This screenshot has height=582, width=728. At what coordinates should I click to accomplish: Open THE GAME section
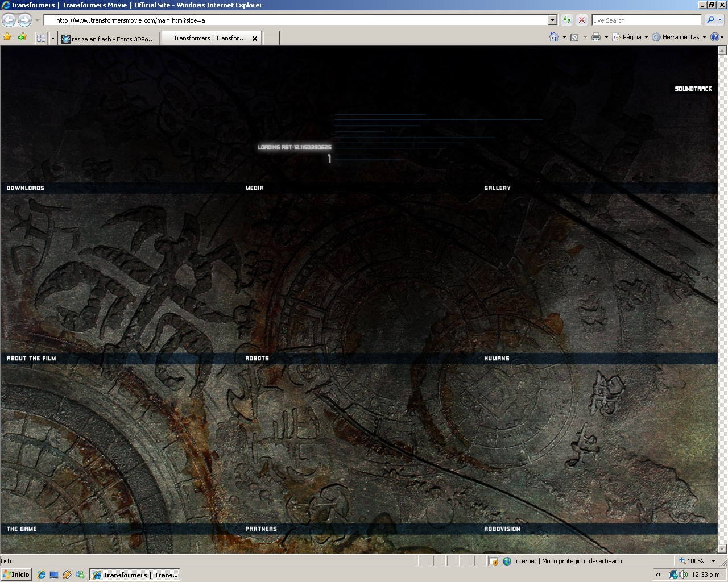22,529
